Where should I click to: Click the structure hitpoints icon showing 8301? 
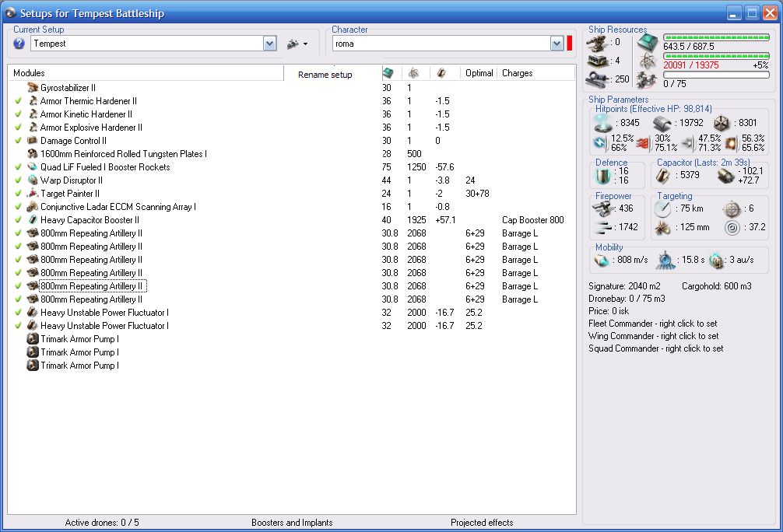pyautogui.click(x=722, y=123)
